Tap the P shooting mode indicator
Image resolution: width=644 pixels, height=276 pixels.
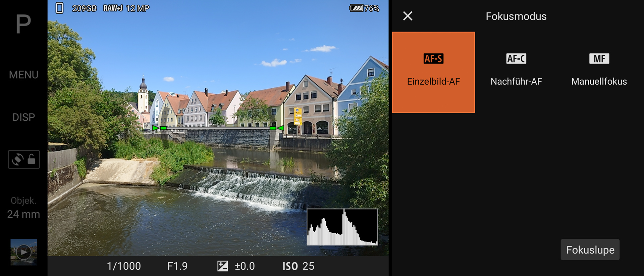point(23,24)
